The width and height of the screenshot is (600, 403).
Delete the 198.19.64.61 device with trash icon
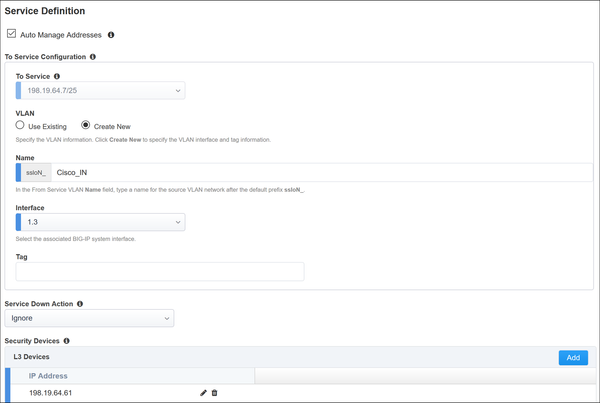pyautogui.click(x=214, y=393)
